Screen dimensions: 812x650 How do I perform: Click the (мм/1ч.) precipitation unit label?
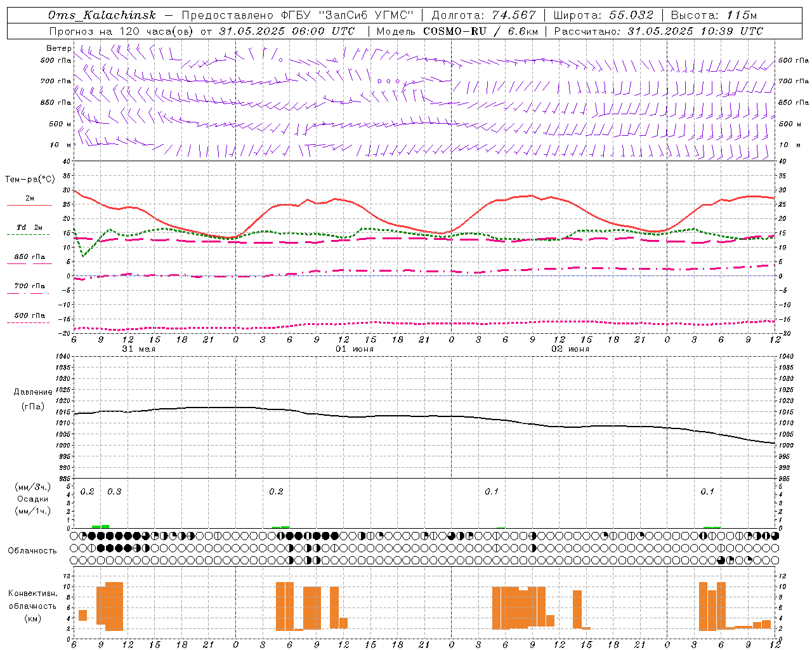click(x=33, y=511)
